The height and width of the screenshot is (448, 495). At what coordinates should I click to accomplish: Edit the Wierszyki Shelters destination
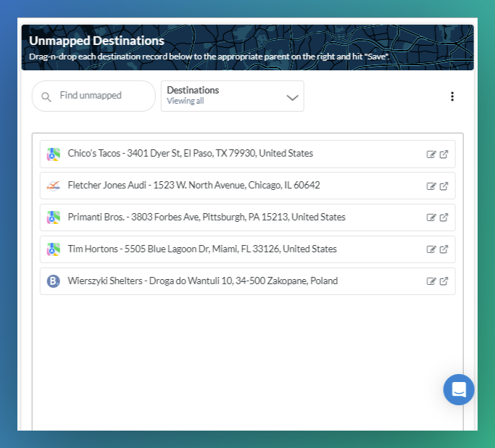(431, 281)
